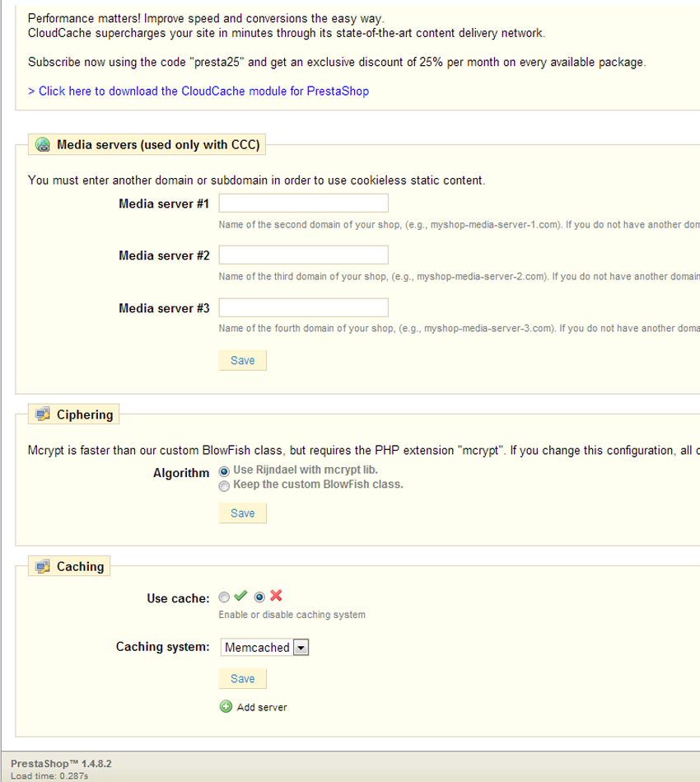
Task: Save the Media servers settings
Action: tap(243, 361)
